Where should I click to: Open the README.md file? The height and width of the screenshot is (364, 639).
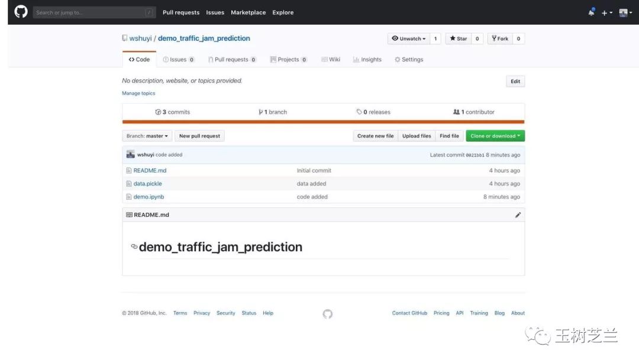pos(150,171)
